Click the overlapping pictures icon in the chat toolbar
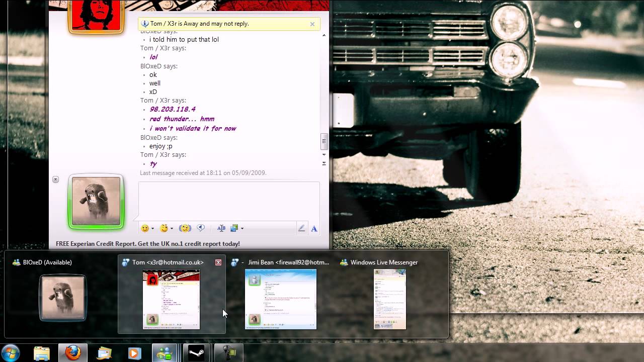 pos(234,228)
